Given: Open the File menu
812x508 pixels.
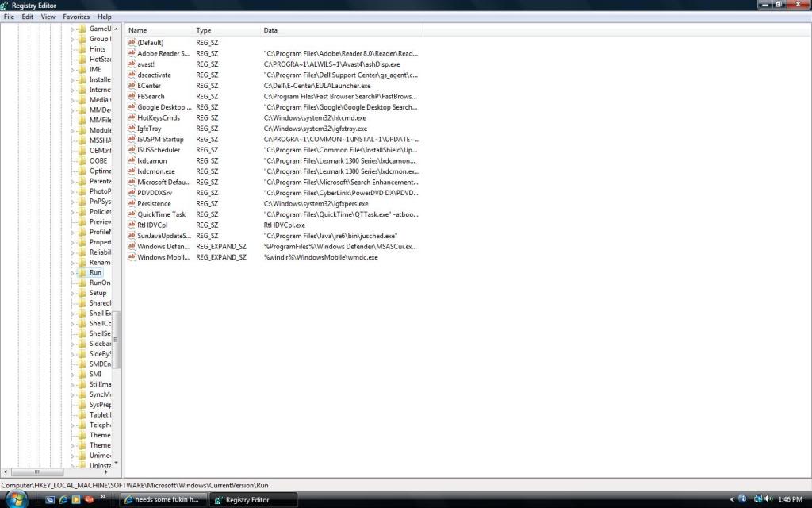Looking at the screenshot, I should pos(9,17).
